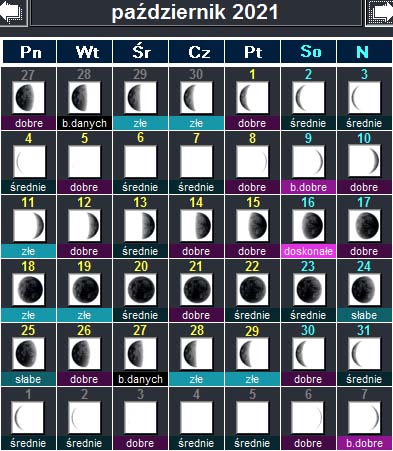Click doskonałe label under October 16
The image size is (393, 451).
click(308, 251)
